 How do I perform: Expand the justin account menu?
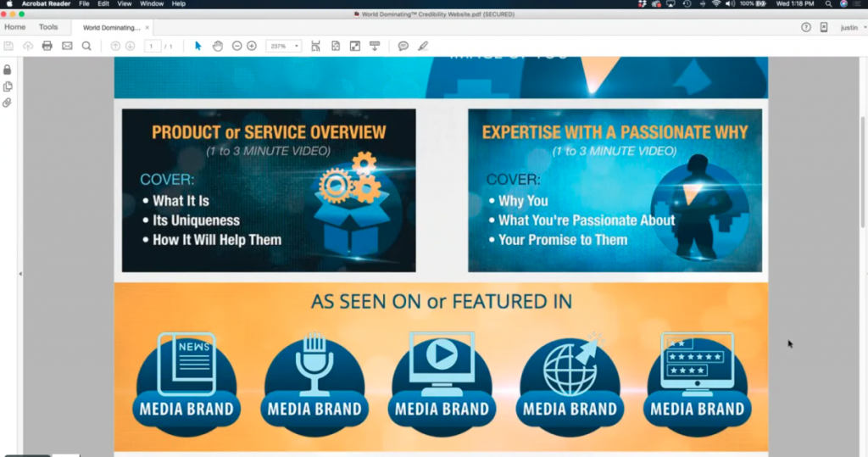849,27
